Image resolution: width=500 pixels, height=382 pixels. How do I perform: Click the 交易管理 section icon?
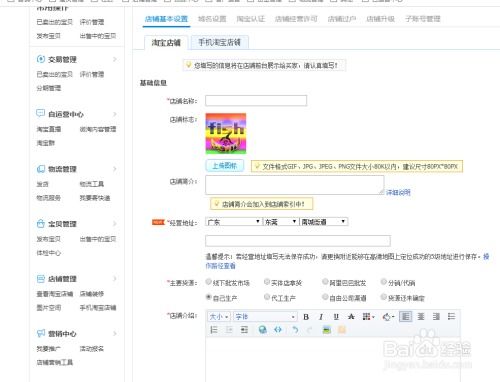click(41, 59)
